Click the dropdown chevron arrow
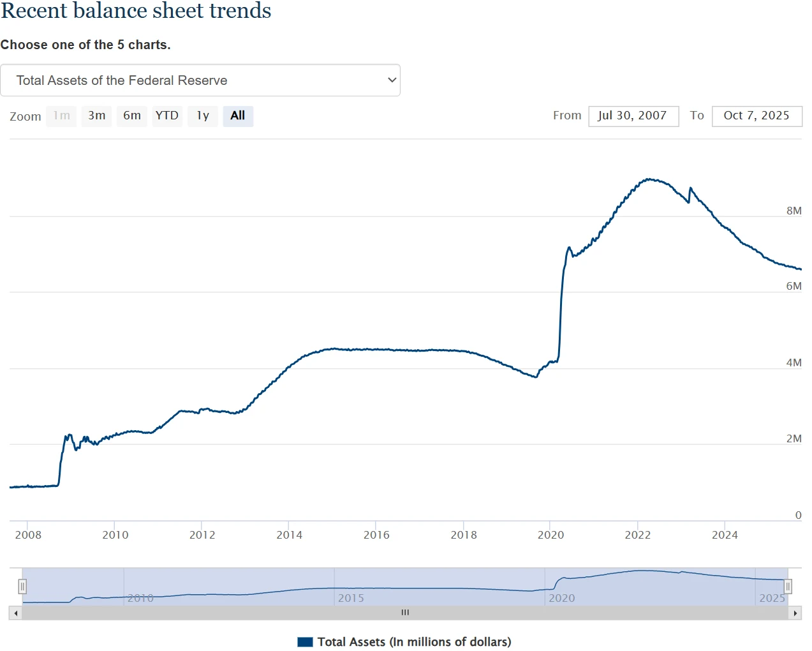The image size is (812, 651). [392, 80]
